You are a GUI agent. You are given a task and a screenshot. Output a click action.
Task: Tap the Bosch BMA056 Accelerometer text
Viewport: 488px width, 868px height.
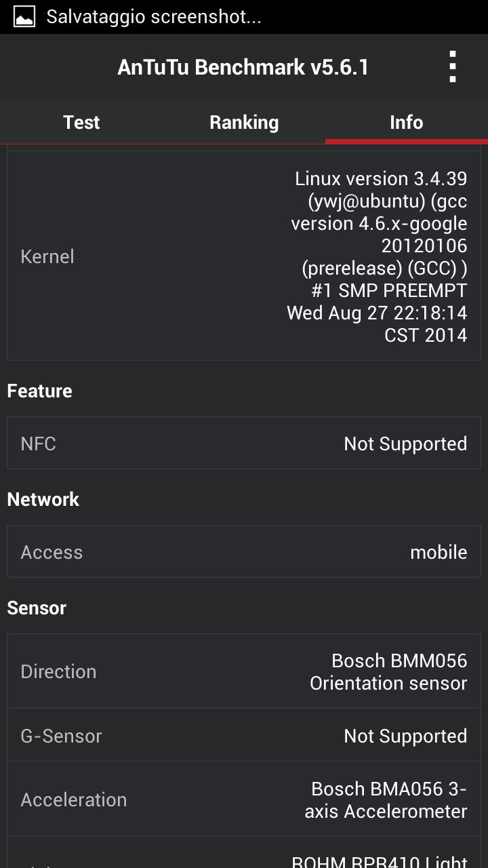[386, 800]
